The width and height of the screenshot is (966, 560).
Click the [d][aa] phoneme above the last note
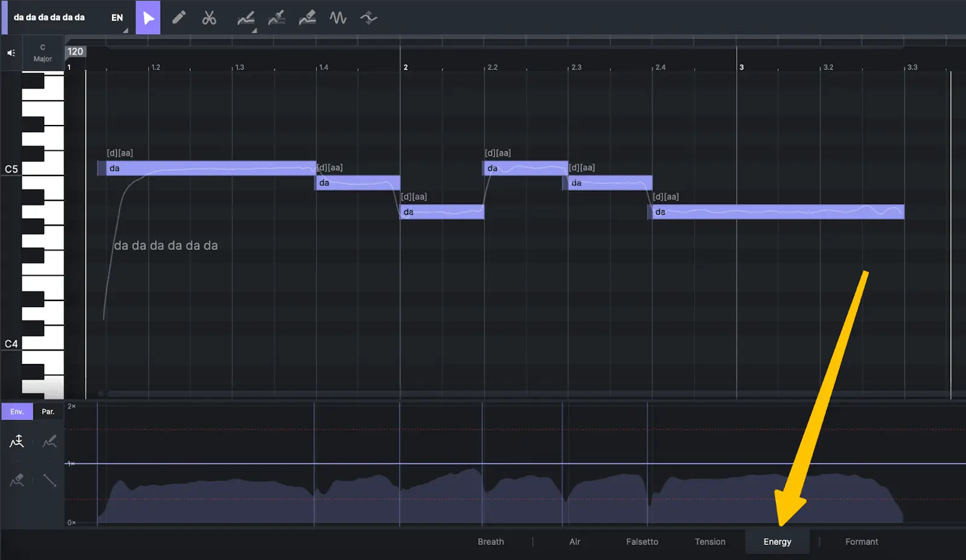[665, 197]
